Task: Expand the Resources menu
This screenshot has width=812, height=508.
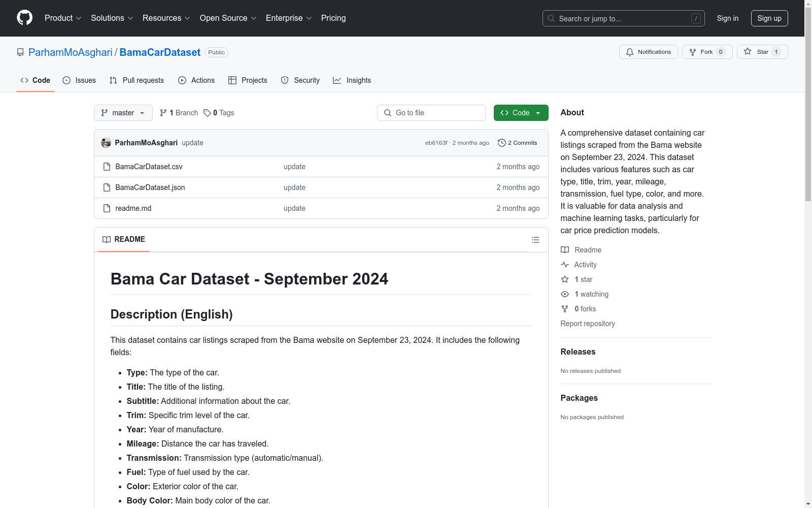Action: (x=166, y=18)
